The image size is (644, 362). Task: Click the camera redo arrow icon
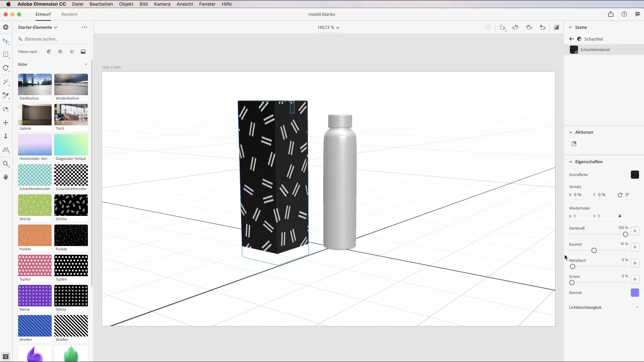click(x=529, y=27)
